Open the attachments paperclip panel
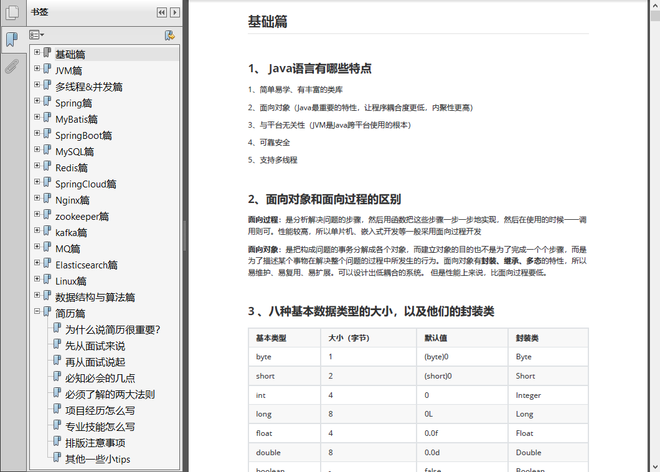 click(x=11, y=68)
